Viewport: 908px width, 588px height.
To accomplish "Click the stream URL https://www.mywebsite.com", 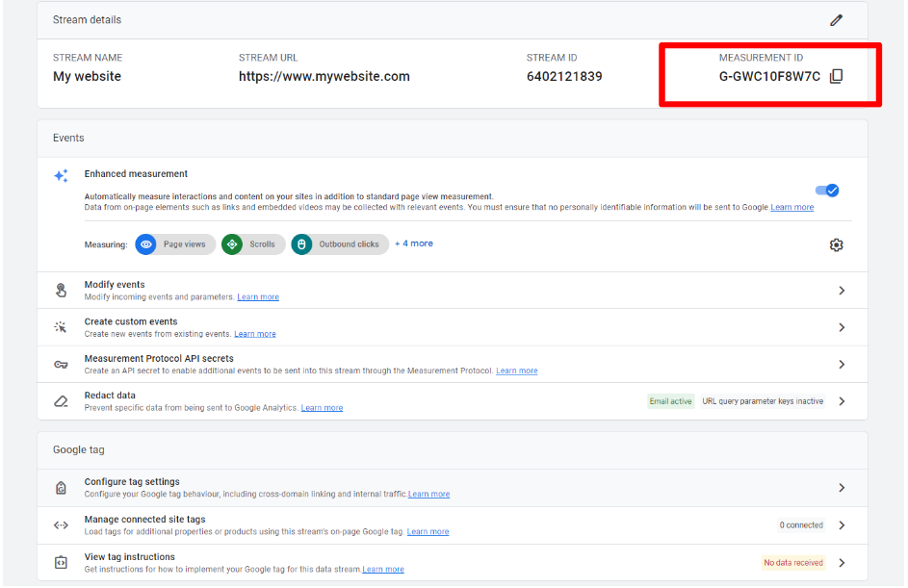I will coord(324,77).
